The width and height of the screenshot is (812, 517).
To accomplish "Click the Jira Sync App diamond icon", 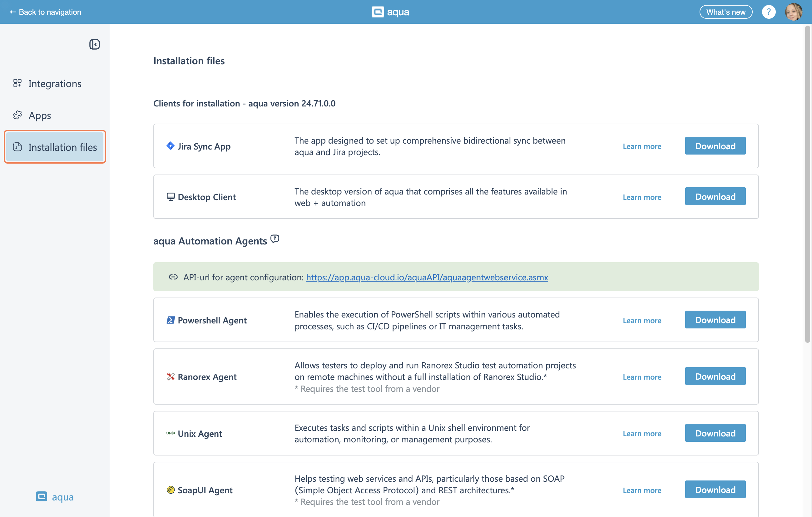I will (171, 146).
